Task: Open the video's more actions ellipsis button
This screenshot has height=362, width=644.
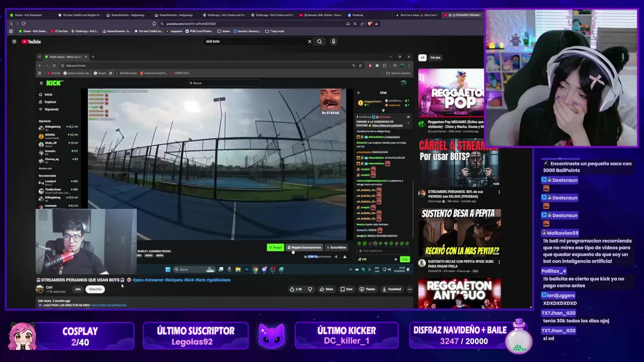Action: 410,289
